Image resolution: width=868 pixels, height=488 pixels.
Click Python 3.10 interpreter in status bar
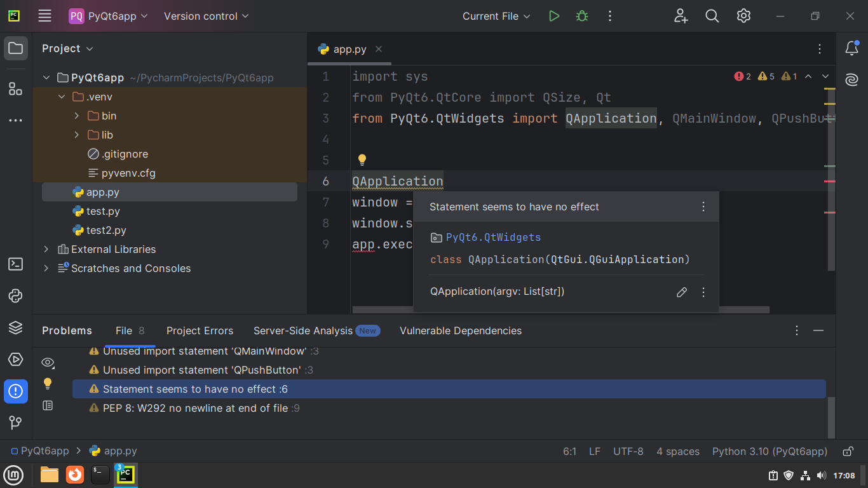[x=770, y=451]
